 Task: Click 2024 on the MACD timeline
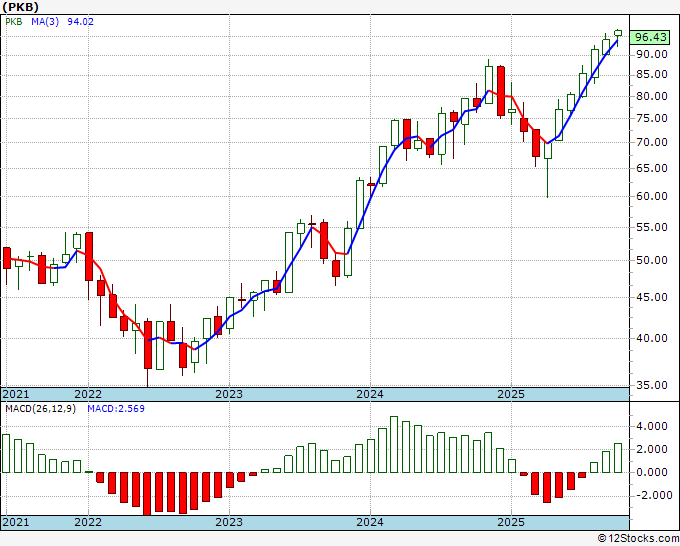coord(370,522)
